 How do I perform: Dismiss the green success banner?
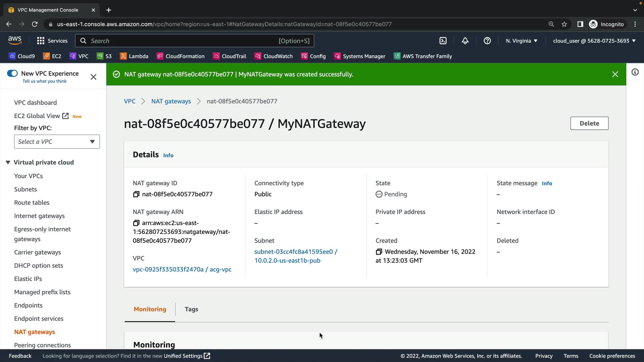(x=615, y=74)
